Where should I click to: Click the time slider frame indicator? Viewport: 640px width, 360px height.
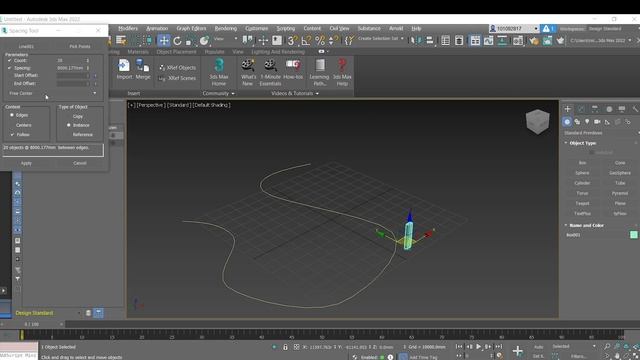coord(31,324)
